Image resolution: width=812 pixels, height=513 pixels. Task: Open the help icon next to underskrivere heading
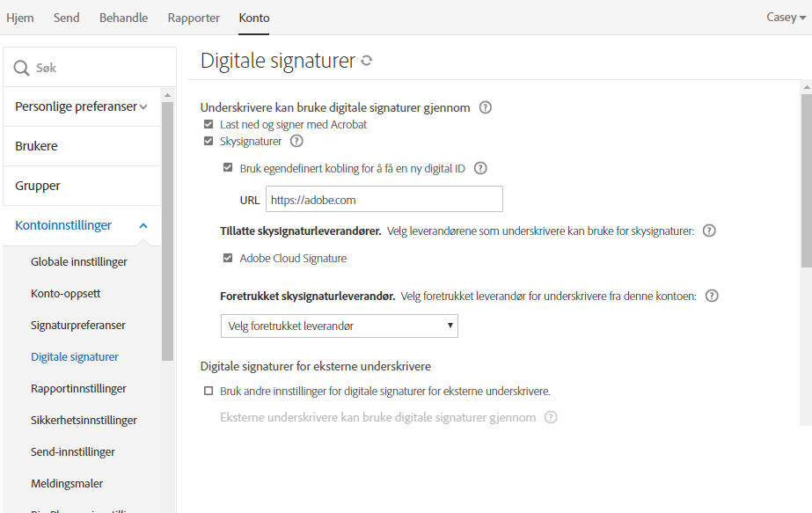point(485,106)
